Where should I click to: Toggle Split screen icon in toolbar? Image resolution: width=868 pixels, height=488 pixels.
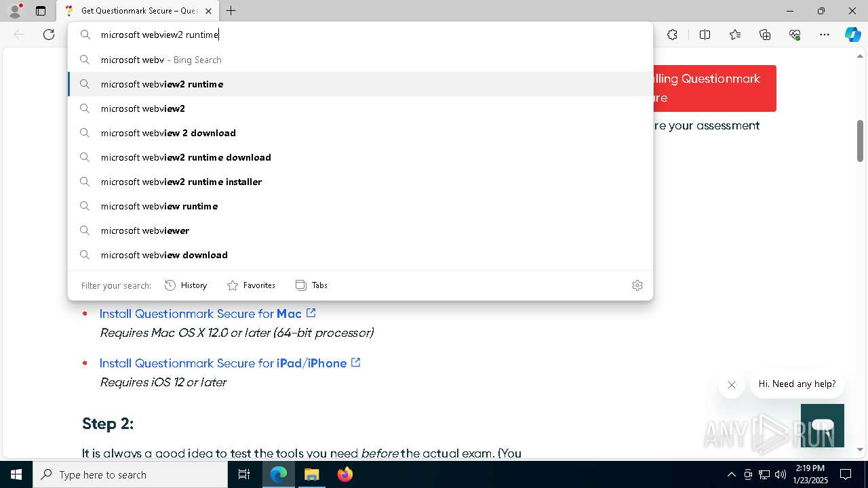pyautogui.click(x=705, y=35)
